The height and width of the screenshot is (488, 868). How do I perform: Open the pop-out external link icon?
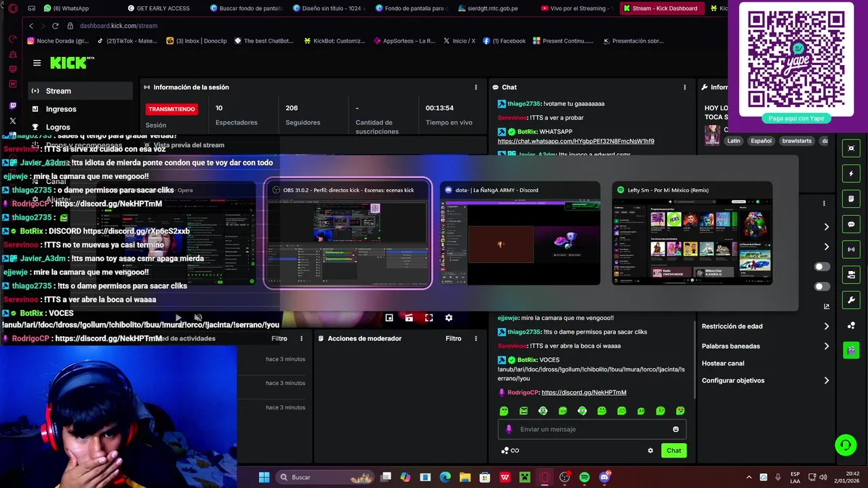pyautogui.click(x=826, y=306)
